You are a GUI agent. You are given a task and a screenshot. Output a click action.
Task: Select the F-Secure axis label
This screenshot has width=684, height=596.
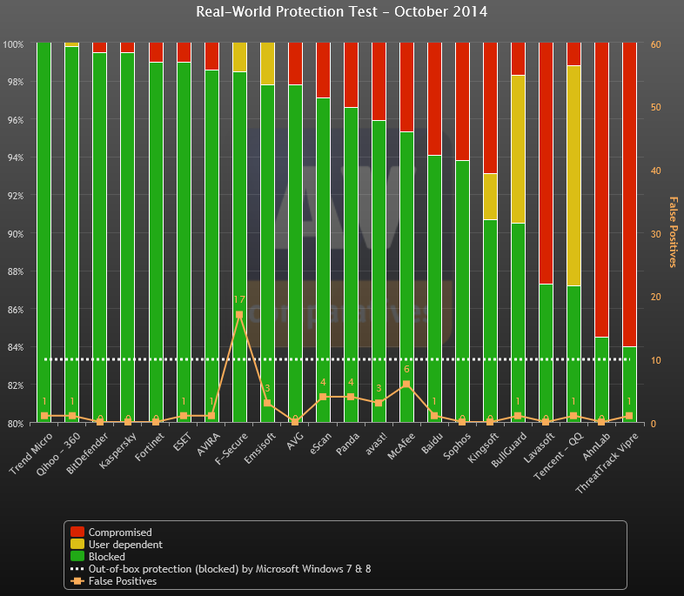point(232,448)
